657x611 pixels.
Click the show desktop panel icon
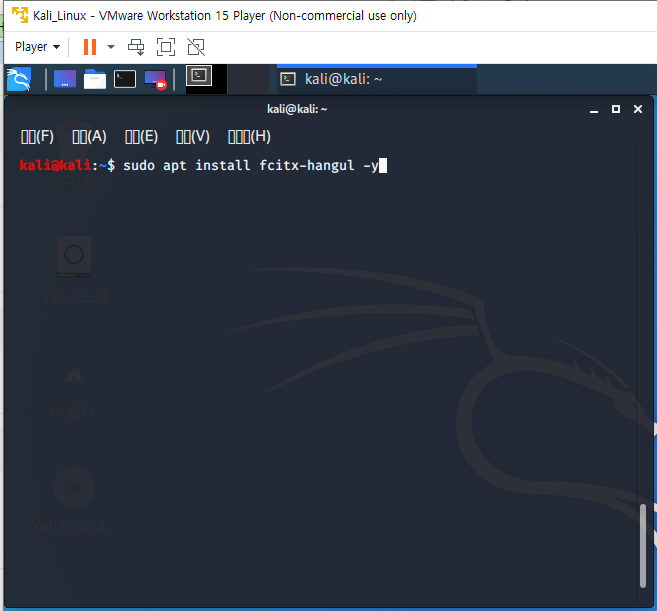coord(65,79)
